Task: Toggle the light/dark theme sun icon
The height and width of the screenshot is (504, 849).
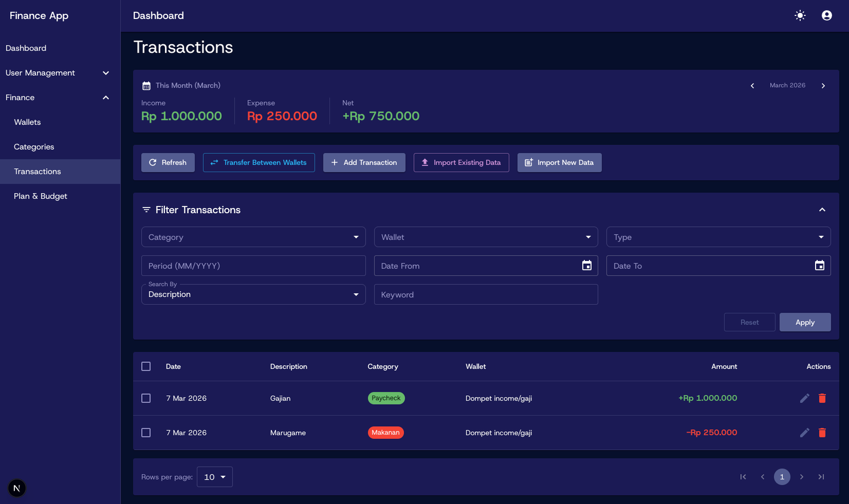Action: 800,15
